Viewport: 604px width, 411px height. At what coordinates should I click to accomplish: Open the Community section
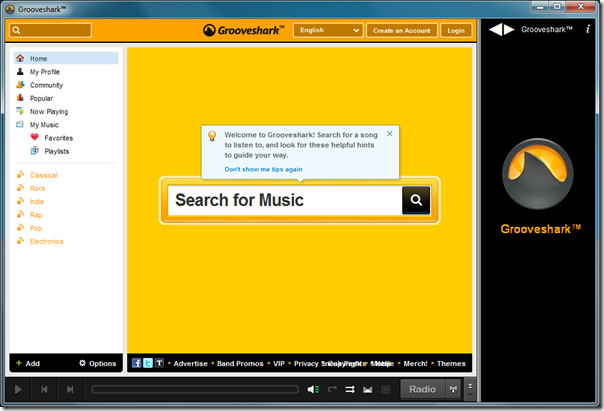[x=46, y=85]
